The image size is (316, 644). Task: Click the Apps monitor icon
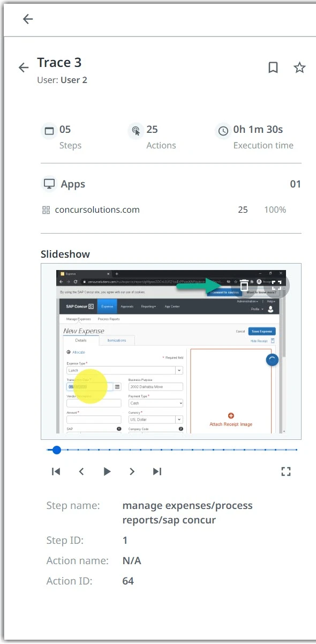49,184
